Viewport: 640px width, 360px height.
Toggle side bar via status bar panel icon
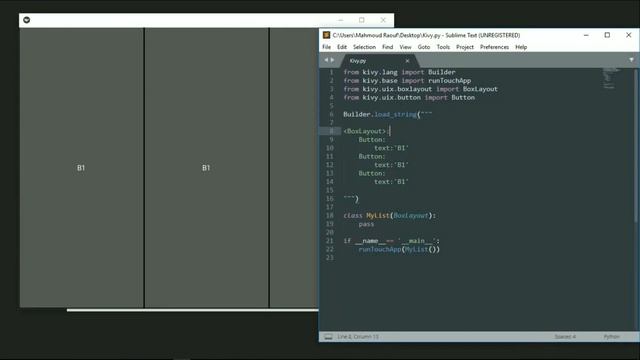coord(328,337)
